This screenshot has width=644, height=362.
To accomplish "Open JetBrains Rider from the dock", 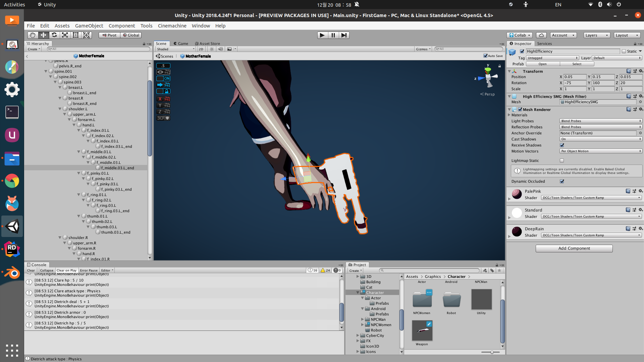I will 12,249.
